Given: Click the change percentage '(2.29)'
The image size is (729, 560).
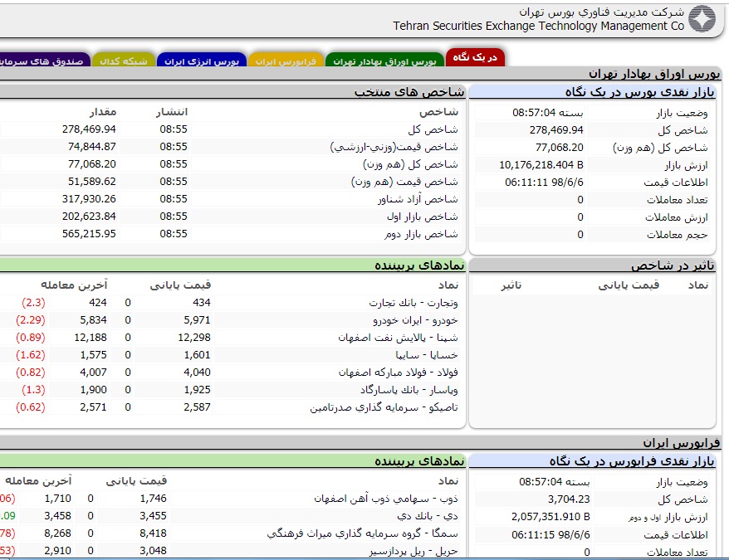Looking at the screenshot, I should point(31,320).
